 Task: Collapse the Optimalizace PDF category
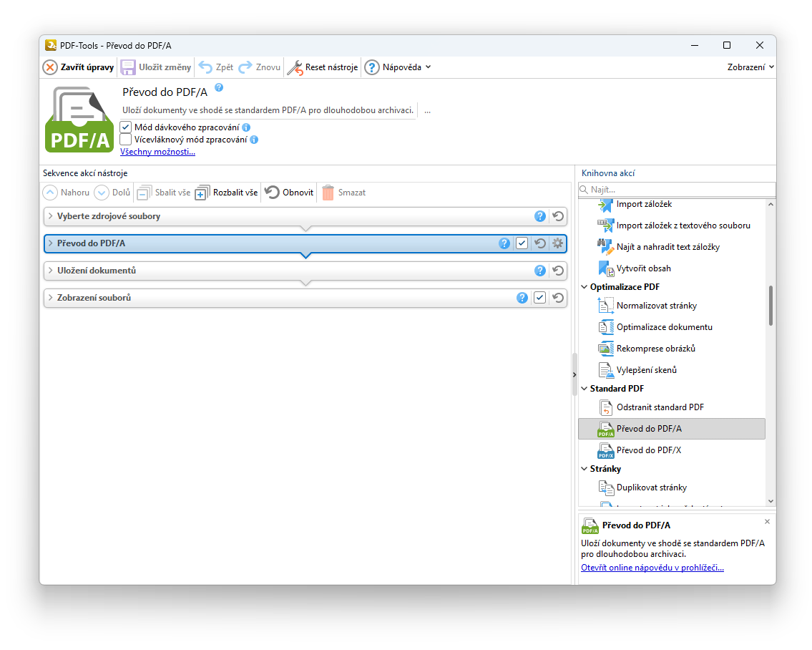[x=584, y=287]
